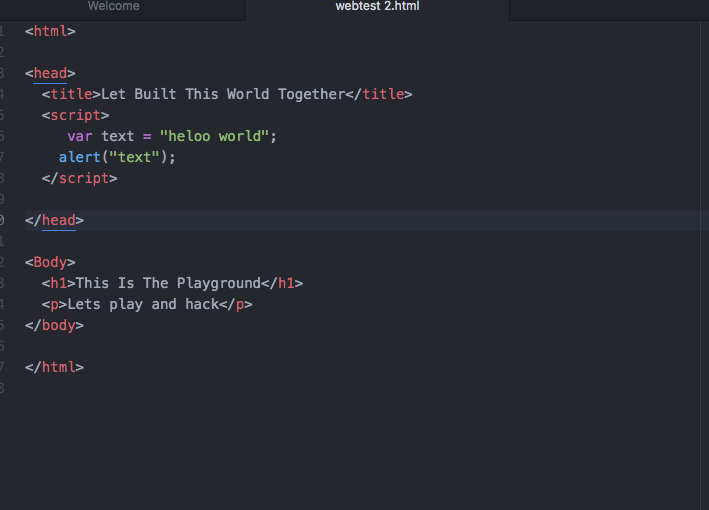
Task: Click the alert function call
Action: [80, 157]
